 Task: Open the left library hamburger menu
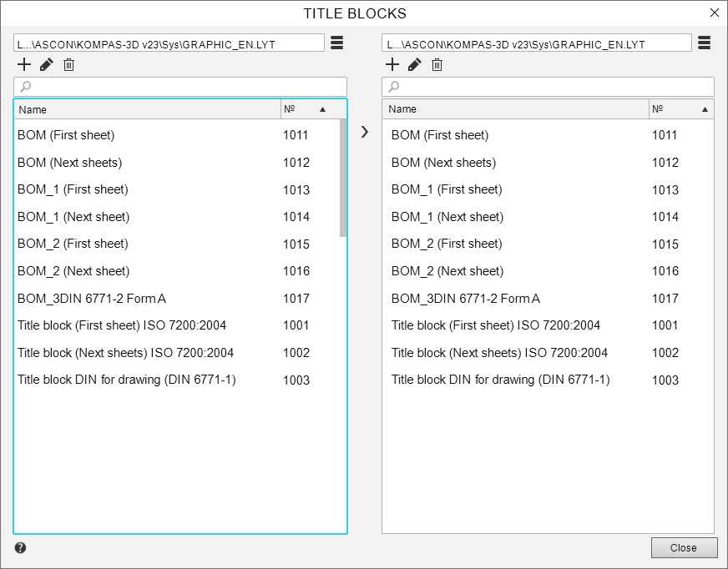tap(336, 43)
